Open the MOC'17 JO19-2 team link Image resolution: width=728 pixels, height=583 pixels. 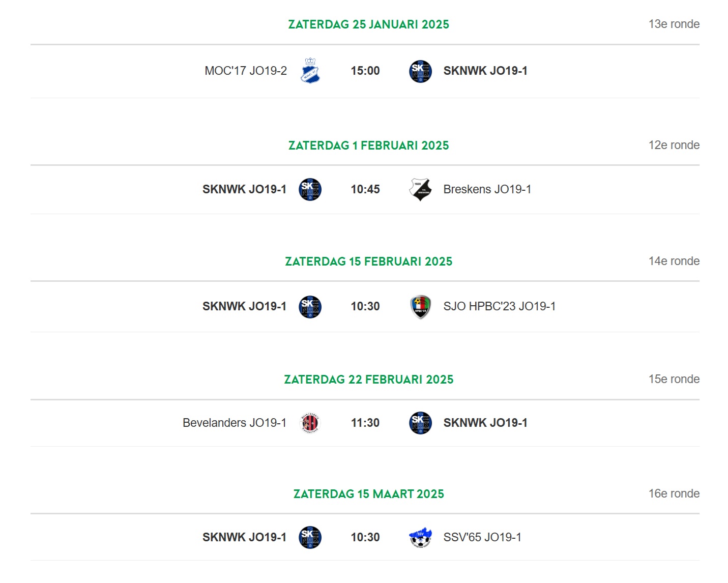click(246, 71)
